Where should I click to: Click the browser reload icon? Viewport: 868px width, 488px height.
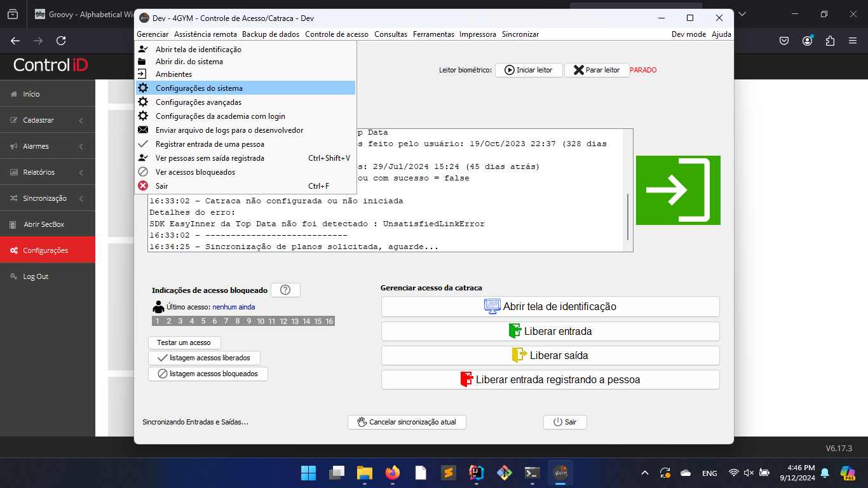point(61,41)
